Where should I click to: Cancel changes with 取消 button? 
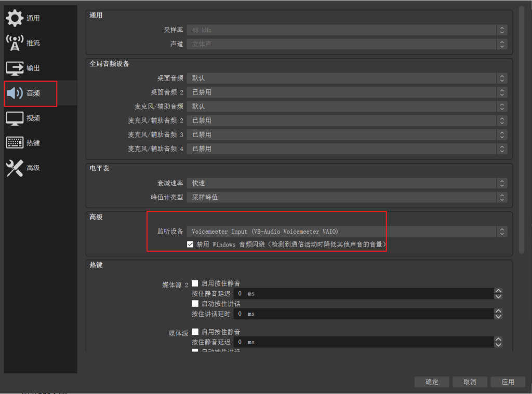click(x=470, y=382)
